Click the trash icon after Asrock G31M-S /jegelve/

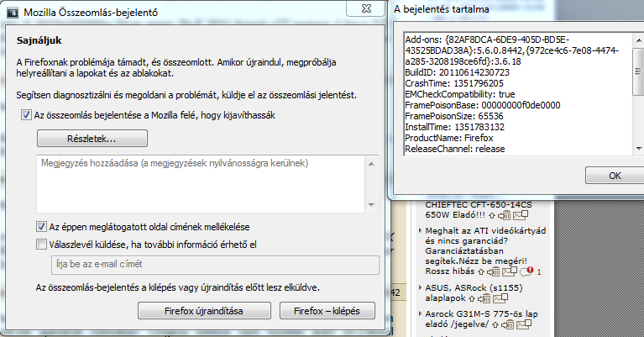coord(508,324)
